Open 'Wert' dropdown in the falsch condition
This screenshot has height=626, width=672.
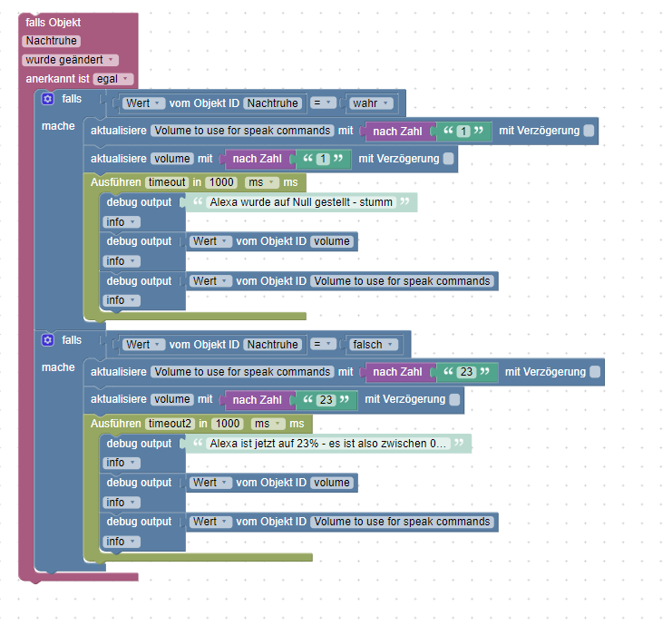[143, 345]
